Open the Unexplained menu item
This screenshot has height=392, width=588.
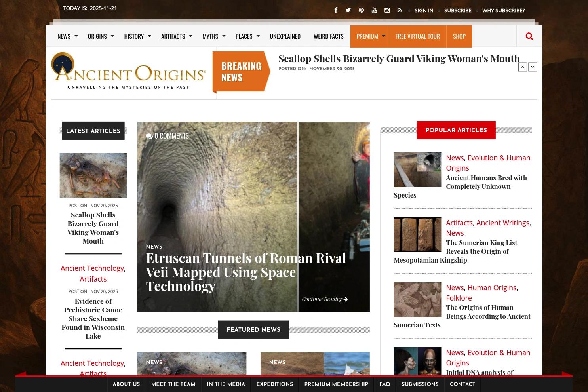coord(285,36)
